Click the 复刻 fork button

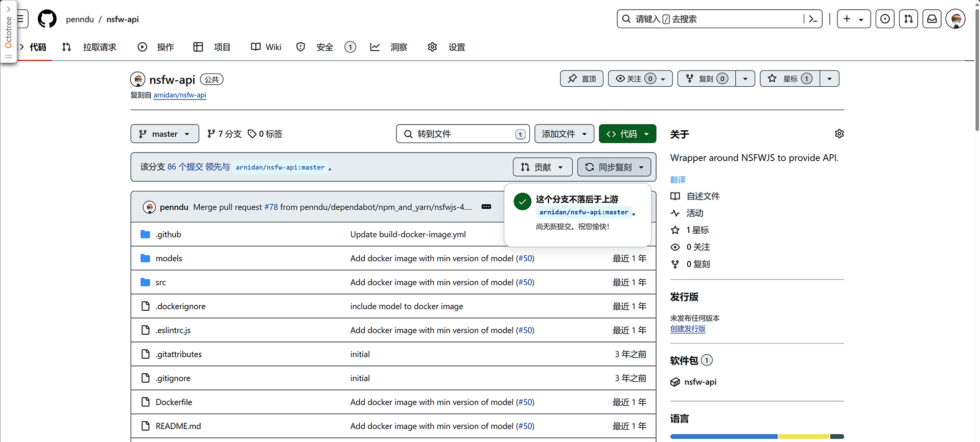[x=707, y=79]
